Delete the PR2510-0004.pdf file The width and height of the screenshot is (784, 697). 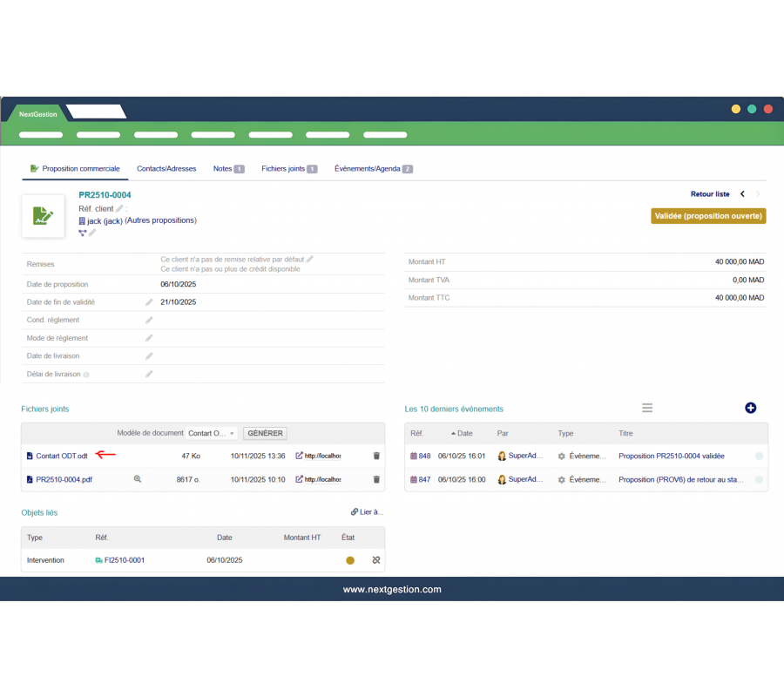click(x=376, y=479)
